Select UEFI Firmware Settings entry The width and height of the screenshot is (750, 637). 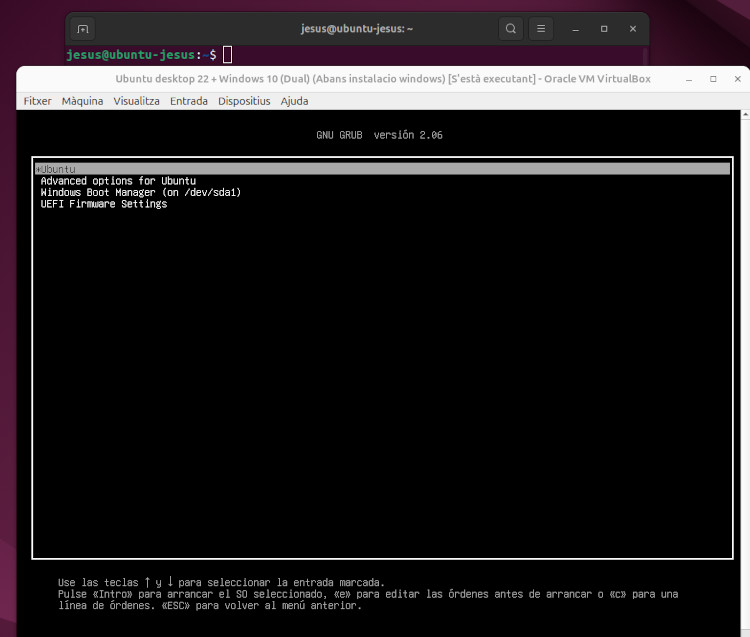[104, 204]
